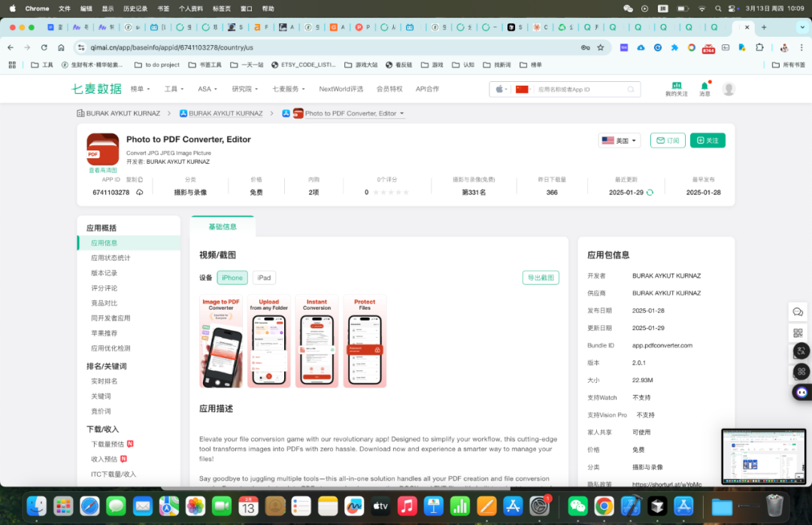Click in the 应用名称或者App ID search field

tap(580, 90)
